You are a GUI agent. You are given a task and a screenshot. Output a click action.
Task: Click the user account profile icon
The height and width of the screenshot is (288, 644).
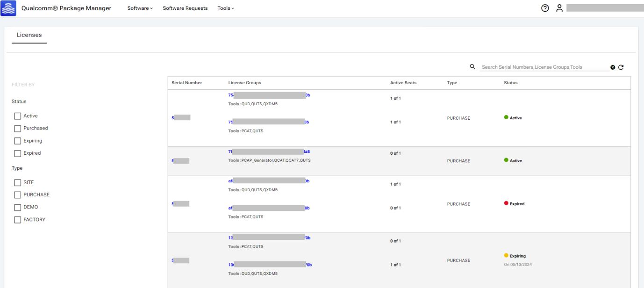pyautogui.click(x=559, y=8)
